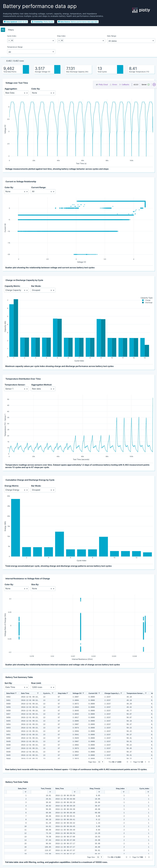Viewport: 157px width, 868px height.
Task: Click the Test_Time(s) floating filter input
Action: point(39,792)
